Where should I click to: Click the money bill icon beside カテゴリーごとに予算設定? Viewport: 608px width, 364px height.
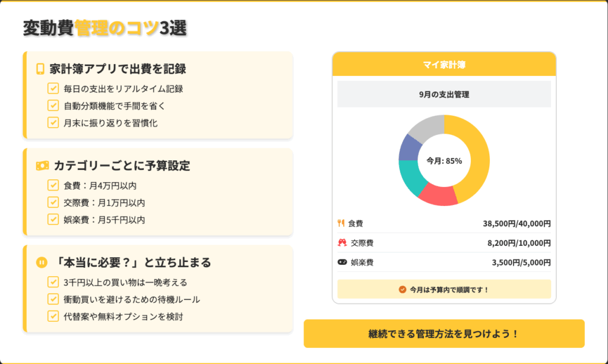pyautogui.click(x=42, y=166)
